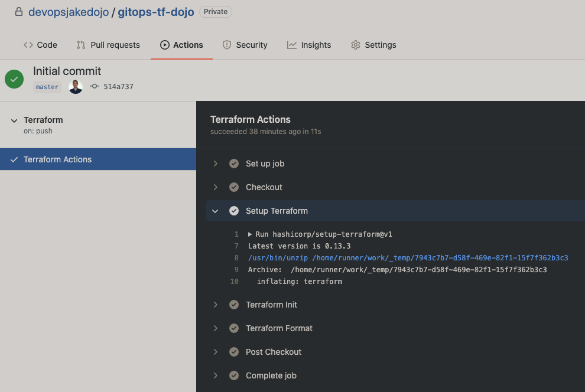This screenshot has height=392, width=585.
Task: Expand the Post Checkout step chevron
Action: pos(215,352)
